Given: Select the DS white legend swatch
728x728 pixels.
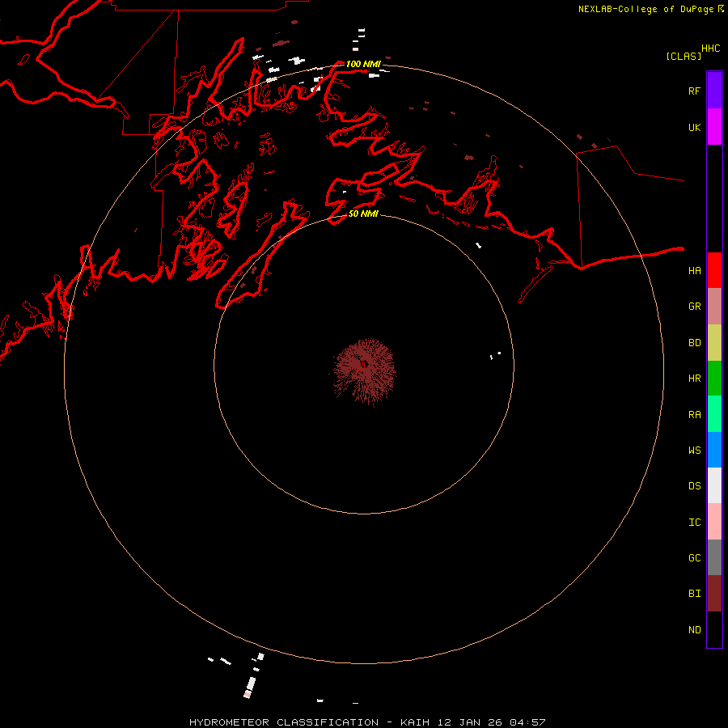Looking at the screenshot, I should pyautogui.click(x=714, y=485).
